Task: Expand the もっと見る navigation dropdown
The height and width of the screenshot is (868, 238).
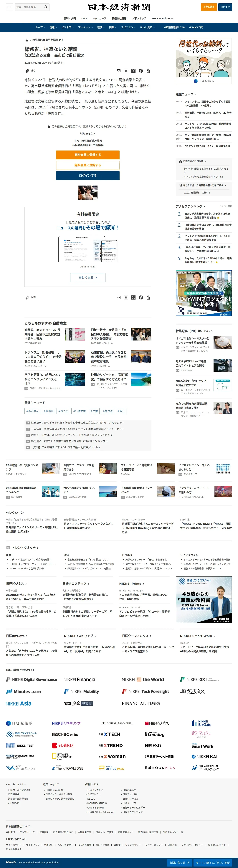Action: coord(147,27)
